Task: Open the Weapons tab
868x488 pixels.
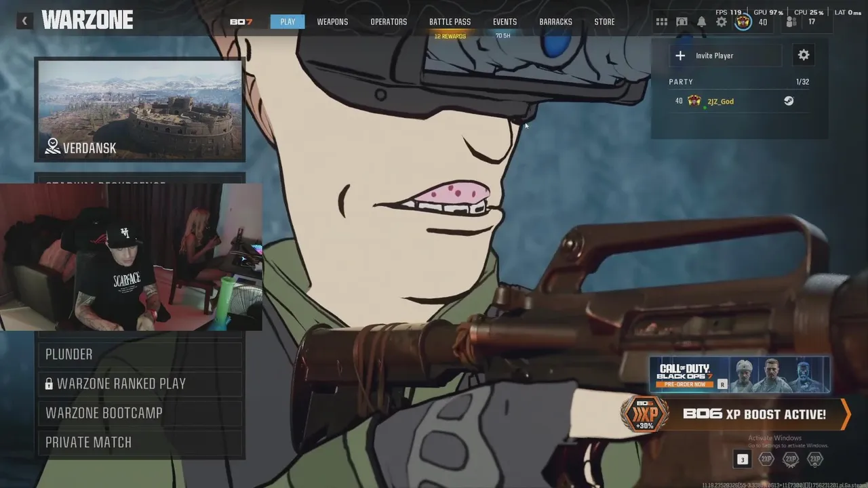Action: pos(332,22)
